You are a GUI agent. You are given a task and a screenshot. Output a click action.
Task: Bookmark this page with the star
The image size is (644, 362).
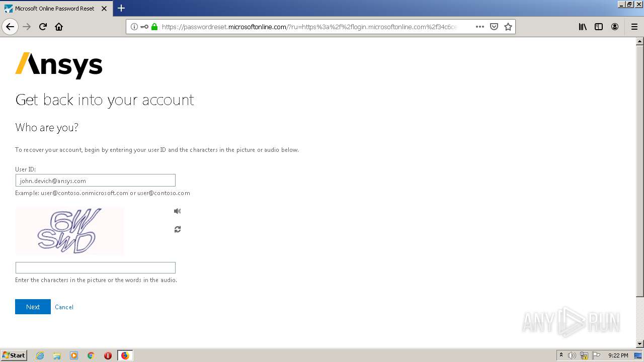[x=508, y=27]
